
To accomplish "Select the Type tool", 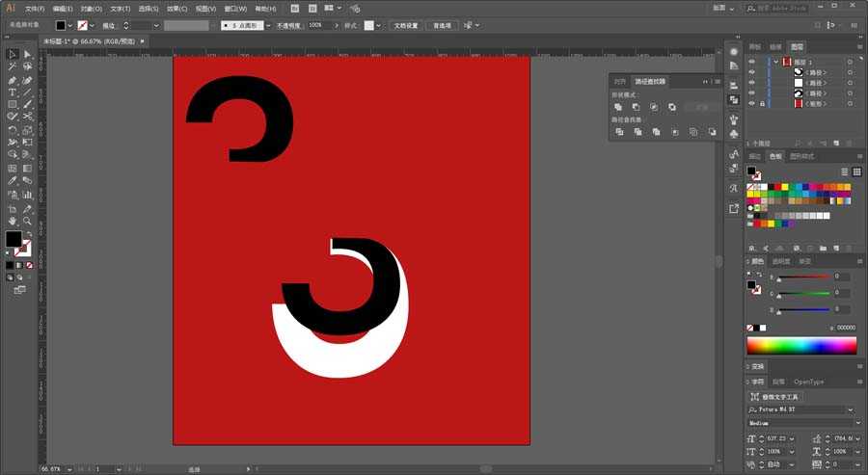I will tap(13, 92).
